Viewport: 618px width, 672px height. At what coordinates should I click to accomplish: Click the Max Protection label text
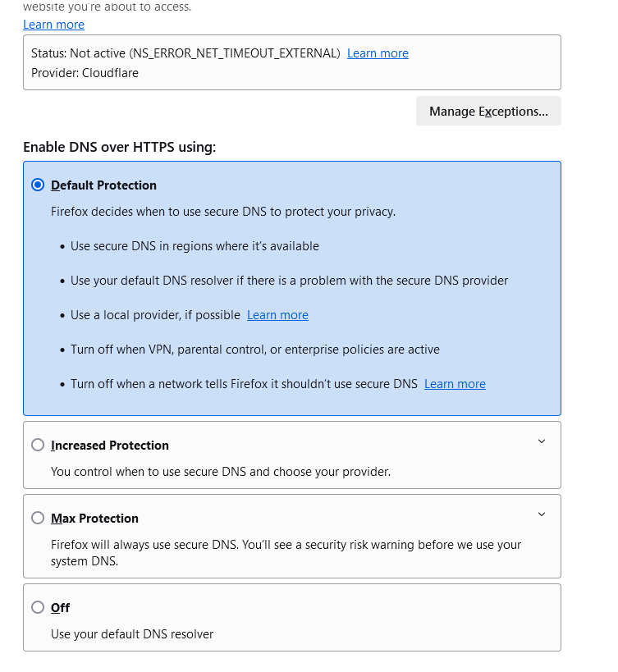(x=94, y=519)
